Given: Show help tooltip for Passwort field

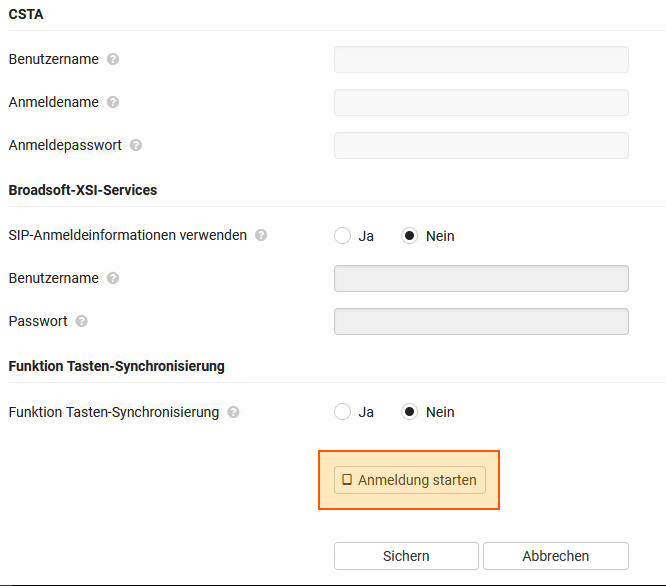Looking at the screenshot, I should (x=82, y=322).
